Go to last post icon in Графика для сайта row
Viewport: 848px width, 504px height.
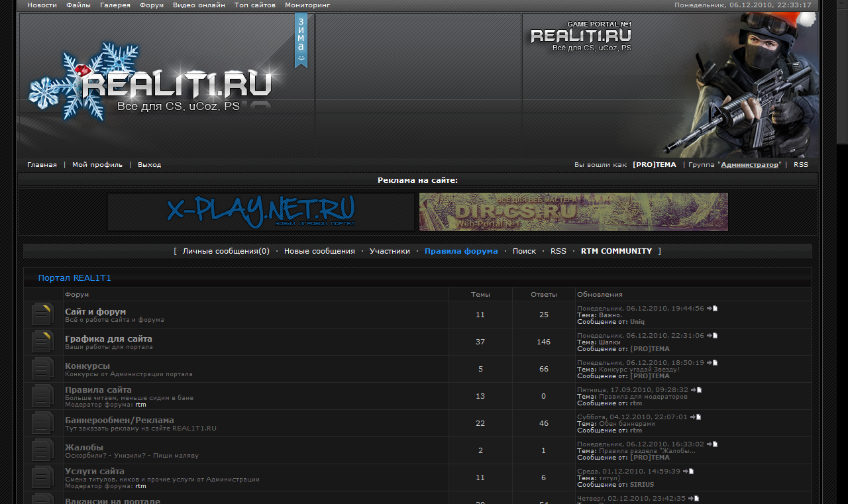point(712,336)
